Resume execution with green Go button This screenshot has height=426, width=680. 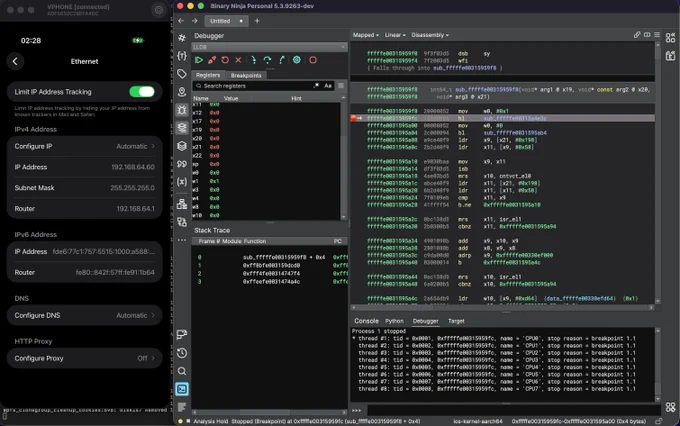[199, 60]
